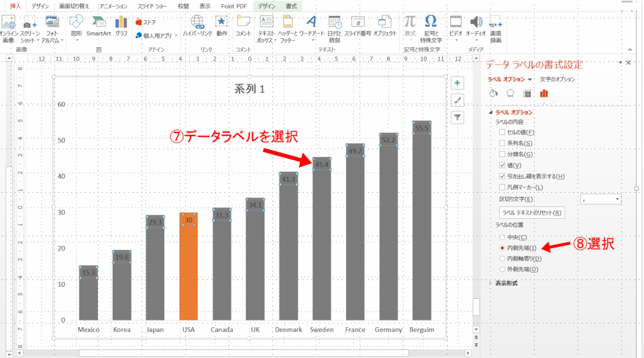644x358 pixels.
Task: Switch to 挿入 ribbon tab
Action: [15, 6]
